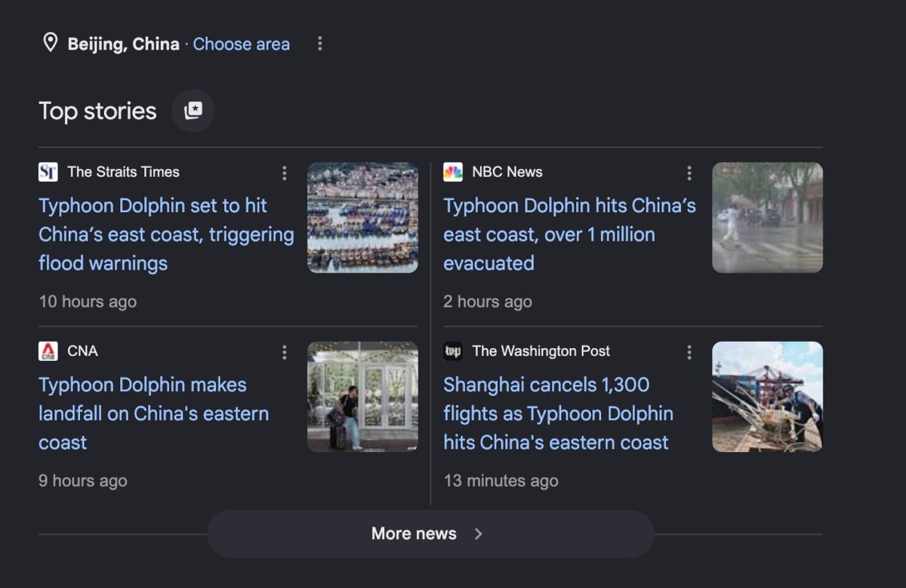The image size is (906, 588).
Task: Click the CNA logo icon
Action: point(48,351)
